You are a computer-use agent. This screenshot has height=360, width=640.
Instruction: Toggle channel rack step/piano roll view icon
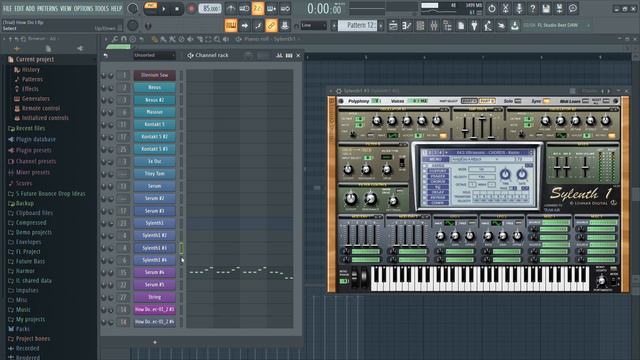click(289, 55)
